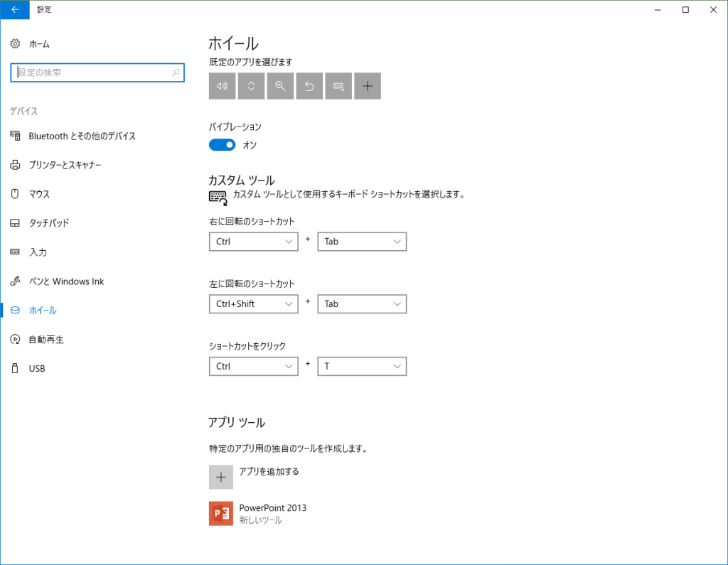Image resolution: width=728 pixels, height=565 pixels.
Task: Select the scroll wheel tool icon
Action: 251,86
